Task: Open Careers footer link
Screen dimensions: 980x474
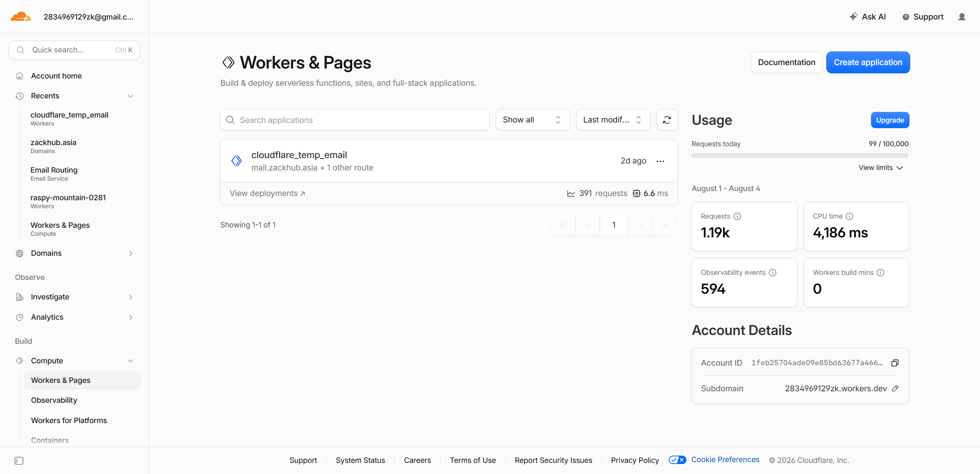Action: tap(417, 460)
